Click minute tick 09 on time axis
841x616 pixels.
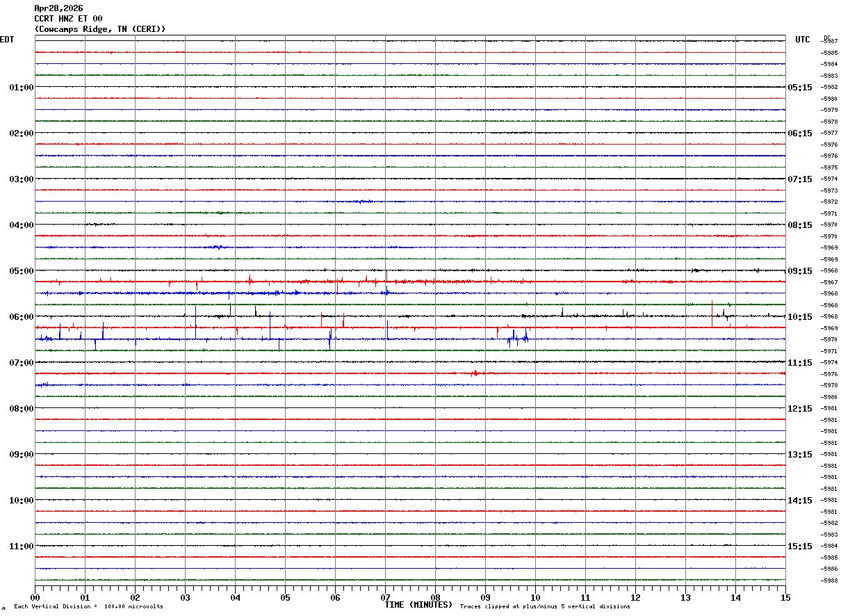(485, 597)
